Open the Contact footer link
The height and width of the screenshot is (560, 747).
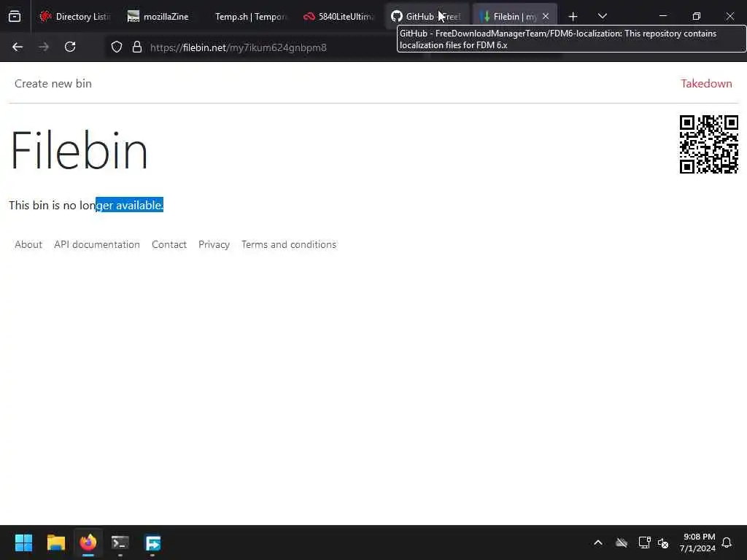(169, 244)
